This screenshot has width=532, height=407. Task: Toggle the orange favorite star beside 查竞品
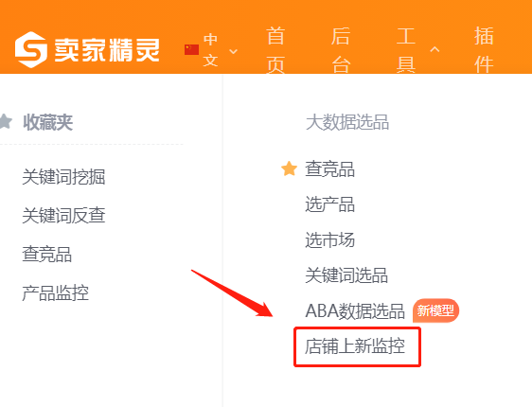click(289, 168)
